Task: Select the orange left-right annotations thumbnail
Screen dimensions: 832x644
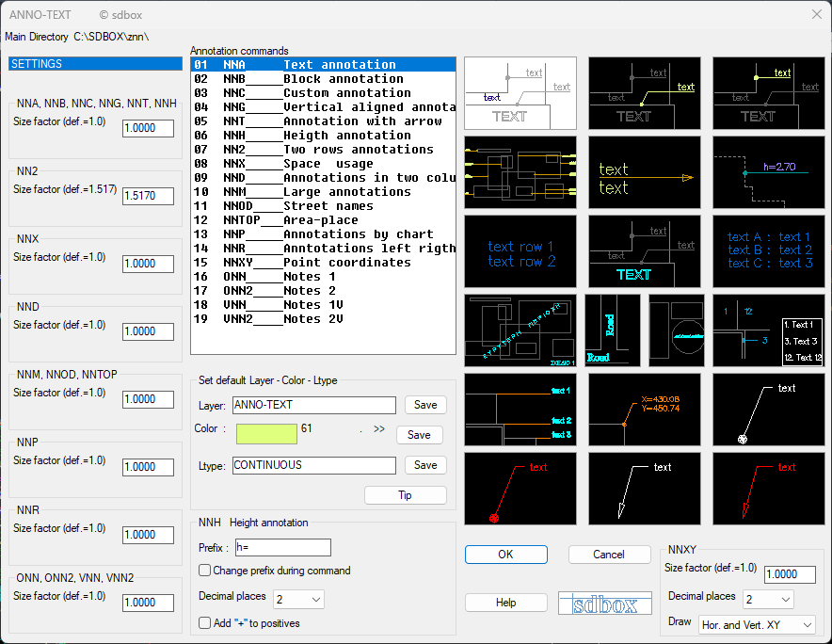Action: [x=520, y=410]
